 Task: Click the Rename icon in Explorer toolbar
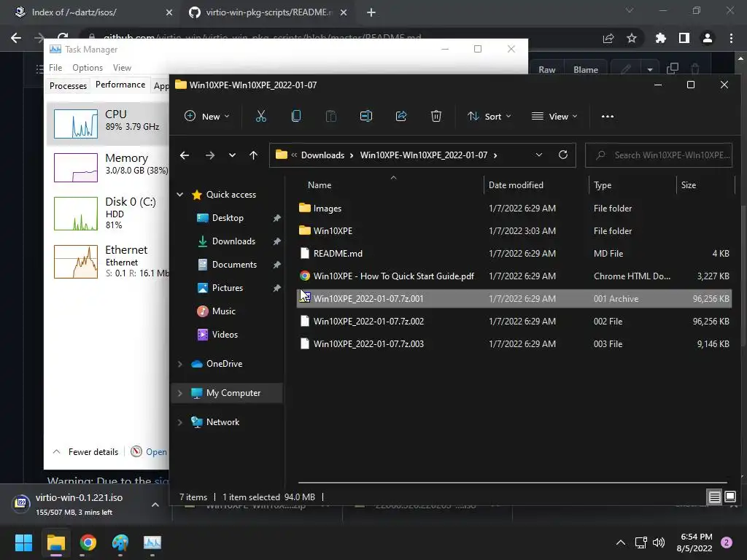point(366,116)
